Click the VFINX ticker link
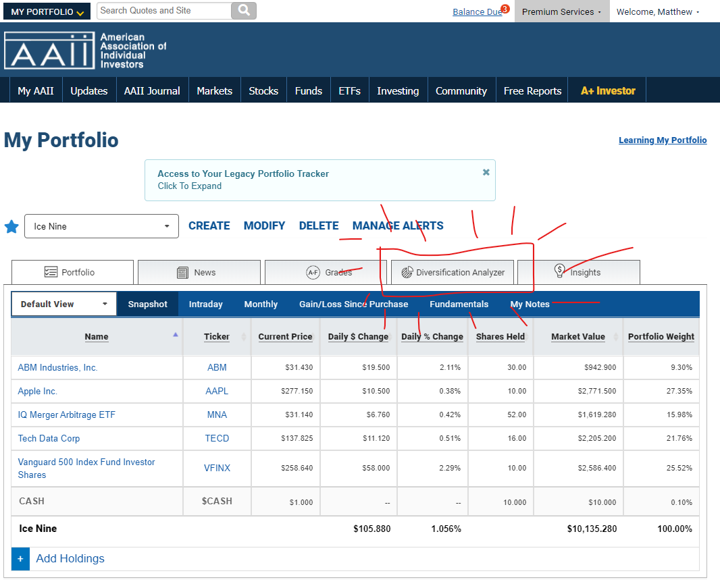This screenshot has height=588, width=720. pyautogui.click(x=217, y=469)
